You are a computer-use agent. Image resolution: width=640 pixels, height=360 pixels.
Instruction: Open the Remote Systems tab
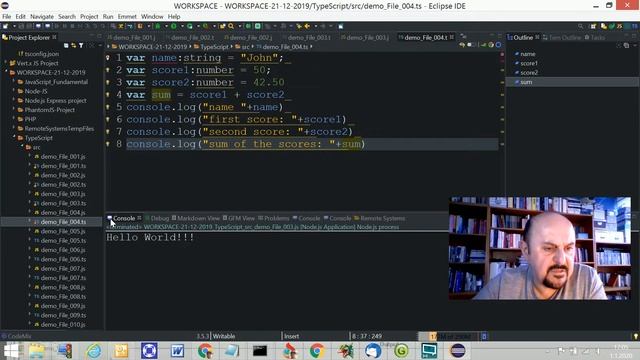[x=380, y=218]
